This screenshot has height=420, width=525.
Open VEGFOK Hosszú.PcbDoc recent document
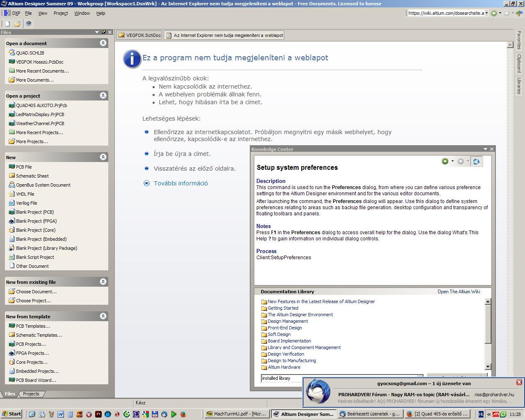40,62
